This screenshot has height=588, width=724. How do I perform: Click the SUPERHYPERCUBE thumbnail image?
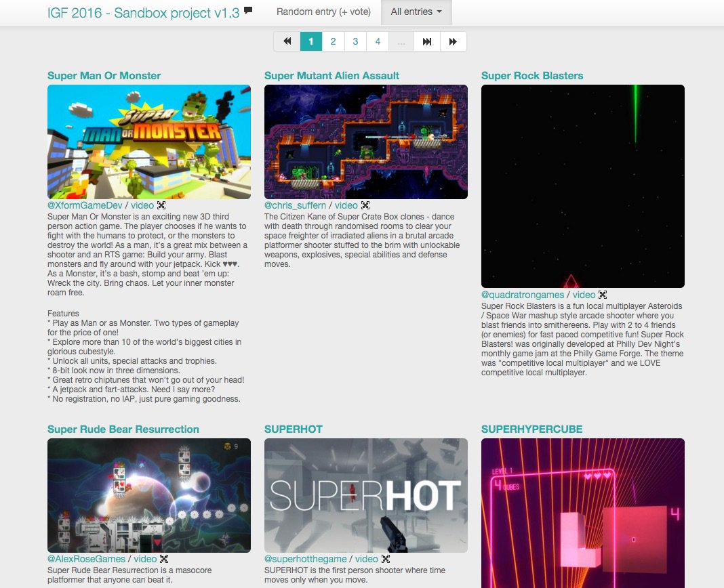(583, 513)
